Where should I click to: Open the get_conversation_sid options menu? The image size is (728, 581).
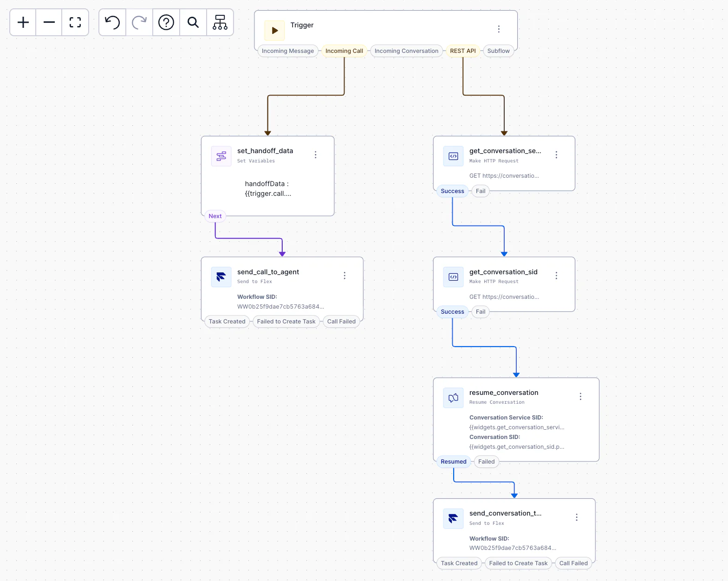pyautogui.click(x=556, y=276)
